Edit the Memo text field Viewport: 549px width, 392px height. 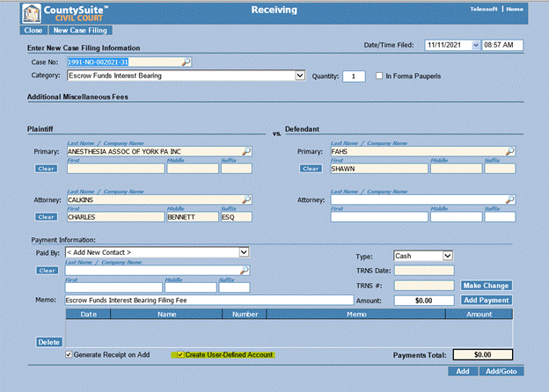tap(209, 300)
